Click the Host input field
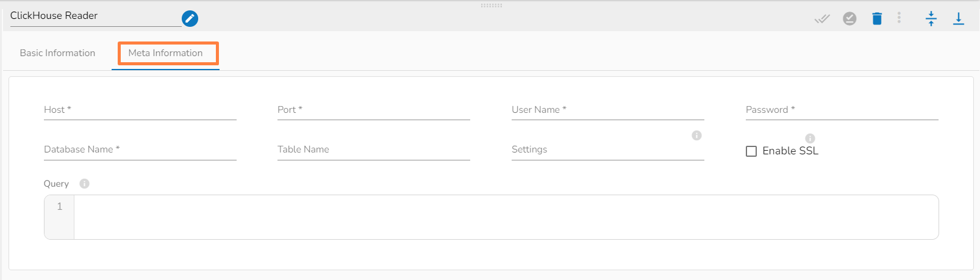 [x=140, y=110]
